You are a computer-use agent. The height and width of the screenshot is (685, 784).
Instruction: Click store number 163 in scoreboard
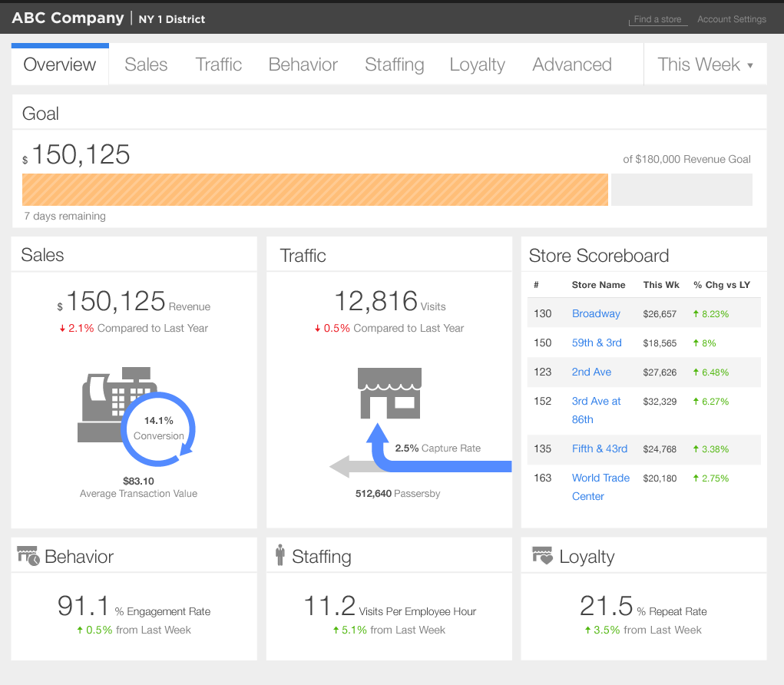pyautogui.click(x=542, y=478)
